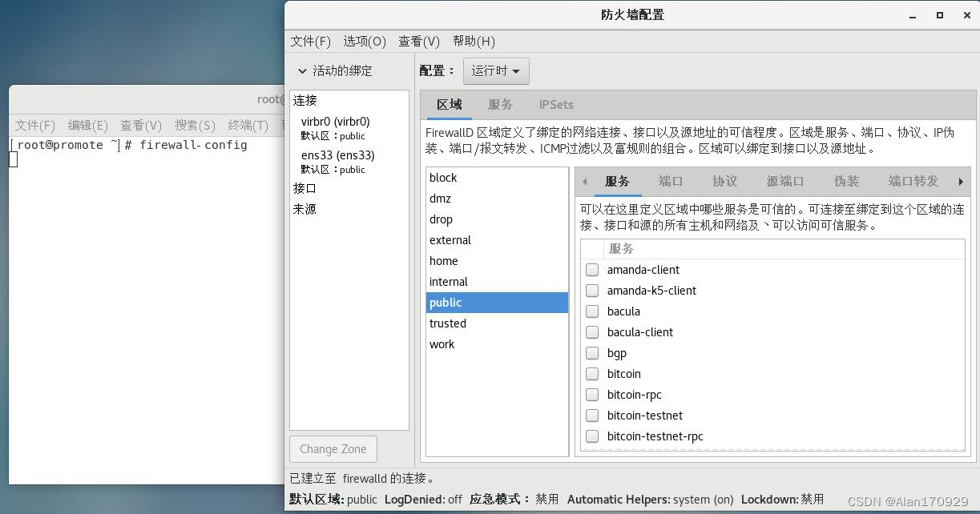
Task: Switch to the 端口转发 sub-tab
Action: pos(913,181)
